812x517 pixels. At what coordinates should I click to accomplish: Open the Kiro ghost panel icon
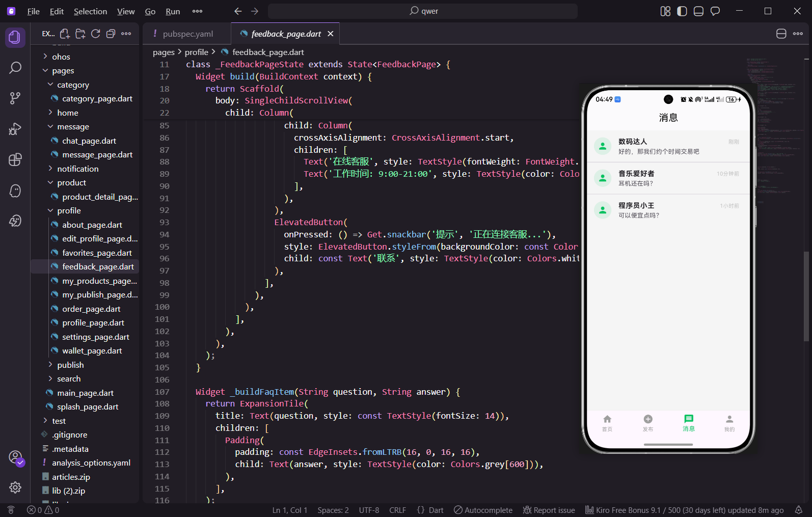coord(15,191)
